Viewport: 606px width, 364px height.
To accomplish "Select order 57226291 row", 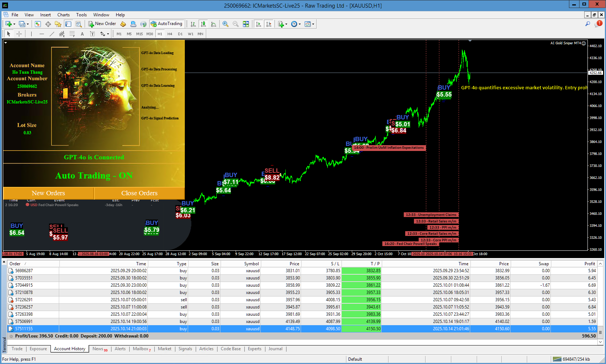I will coord(302,300).
